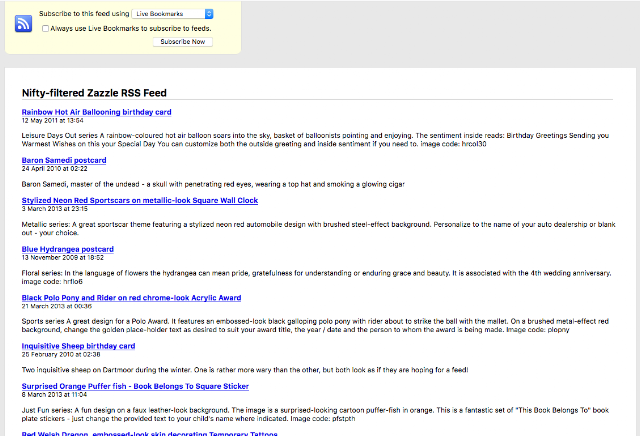Click the date 24 April 2010 at 02:22
Screen dimensions: 640x436
[x=54, y=169]
